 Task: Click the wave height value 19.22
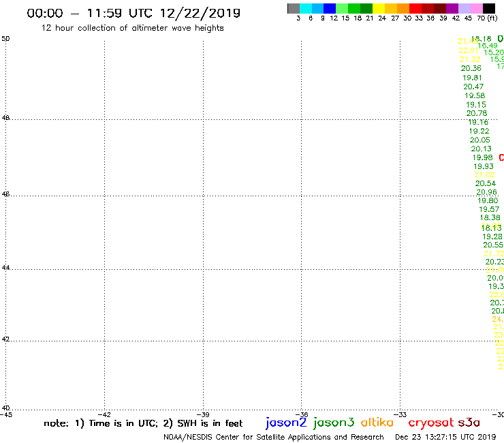point(479,131)
